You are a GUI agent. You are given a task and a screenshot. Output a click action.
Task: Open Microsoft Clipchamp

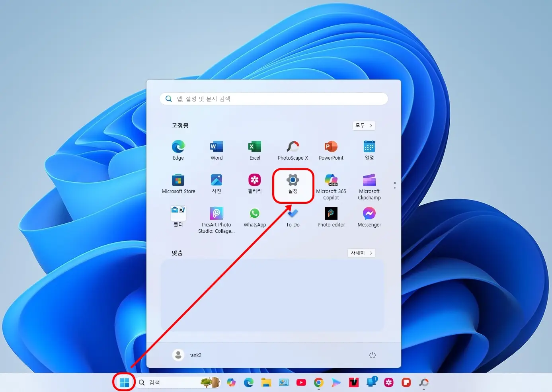pos(369,187)
